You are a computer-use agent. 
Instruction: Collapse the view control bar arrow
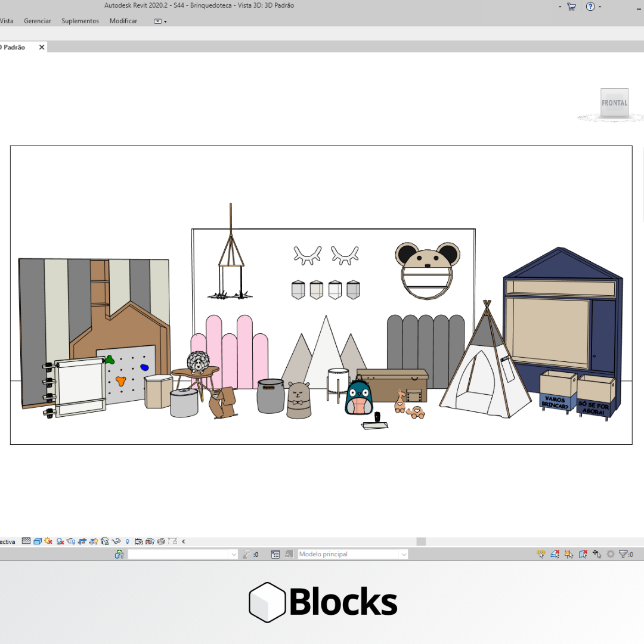184,541
